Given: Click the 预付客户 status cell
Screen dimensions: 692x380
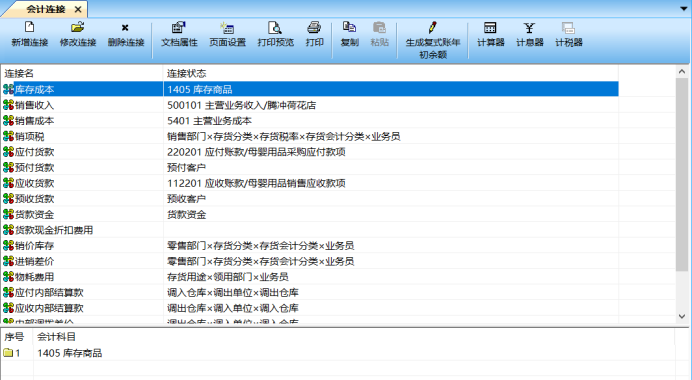Looking at the screenshot, I should pyautogui.click(x=391, y=167).
